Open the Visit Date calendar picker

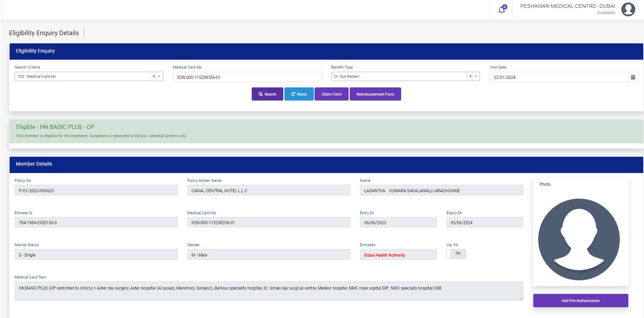click(633, 77)
